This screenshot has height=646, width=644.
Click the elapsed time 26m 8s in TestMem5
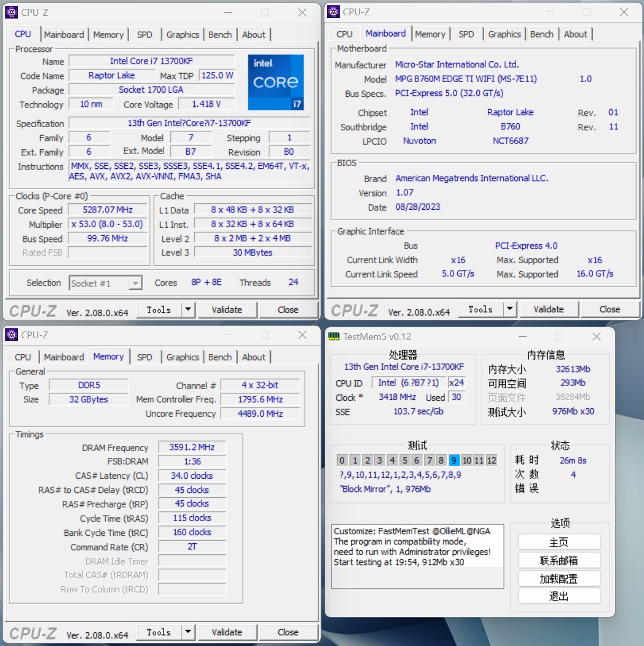(x=573, y=461)
